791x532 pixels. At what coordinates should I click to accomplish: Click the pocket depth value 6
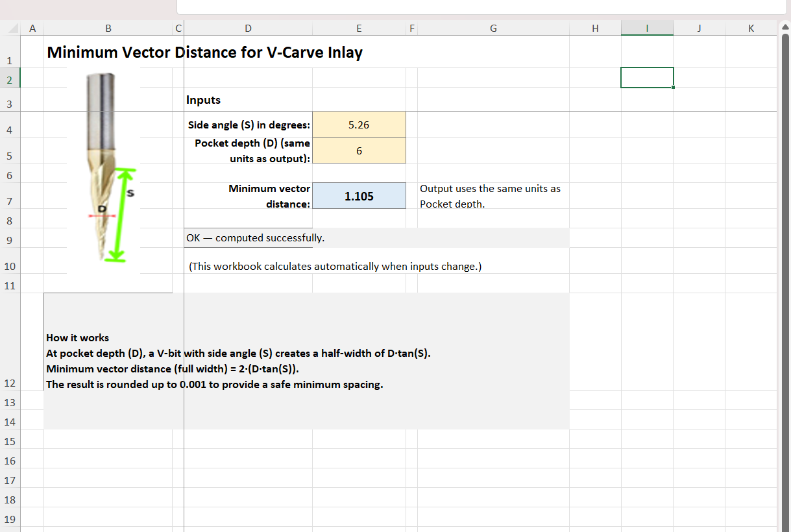pos(359,151)
